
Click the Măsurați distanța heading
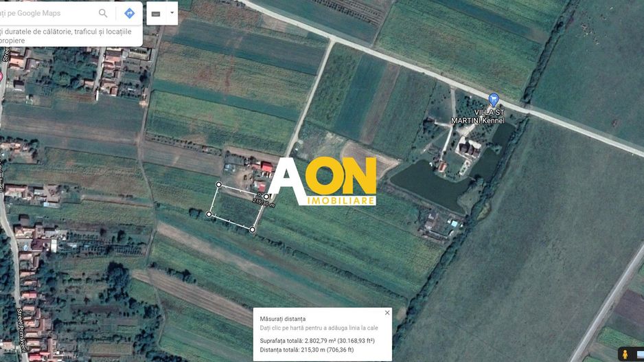click(283, 319)
